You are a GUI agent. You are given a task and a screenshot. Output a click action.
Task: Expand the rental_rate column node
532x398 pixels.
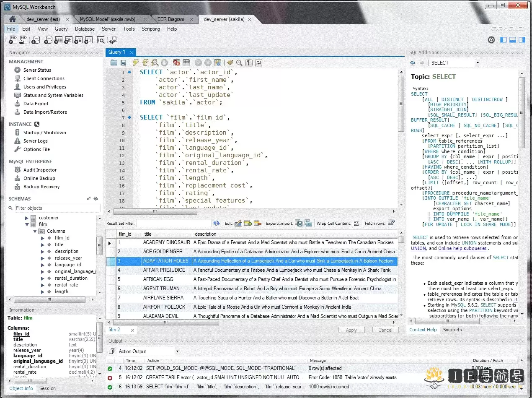(42, 285)
